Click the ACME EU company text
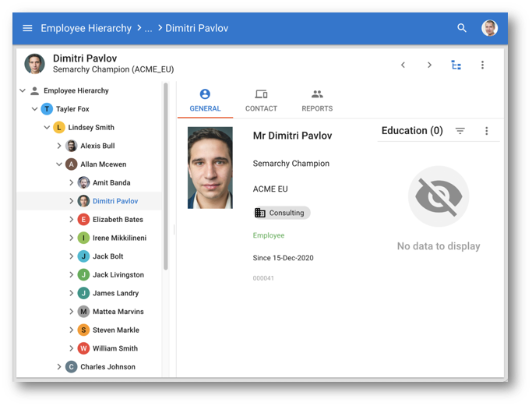Viewport: 532px width, 406px height. tap(270, 189)
